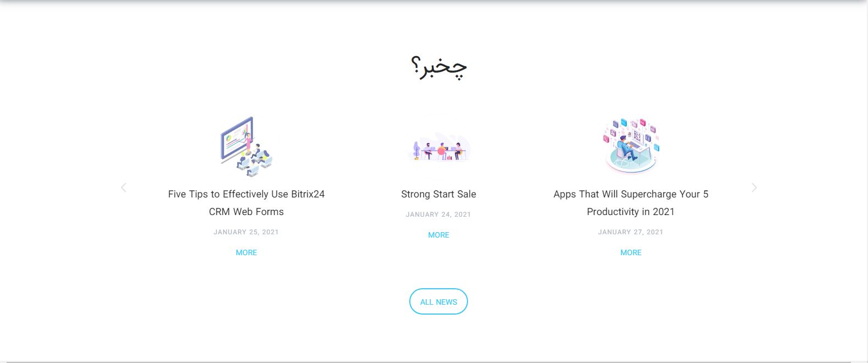This screenshot has height=363, width=868.
Task: Advance news carousel with right arrow
Action: tap(754, 188)
